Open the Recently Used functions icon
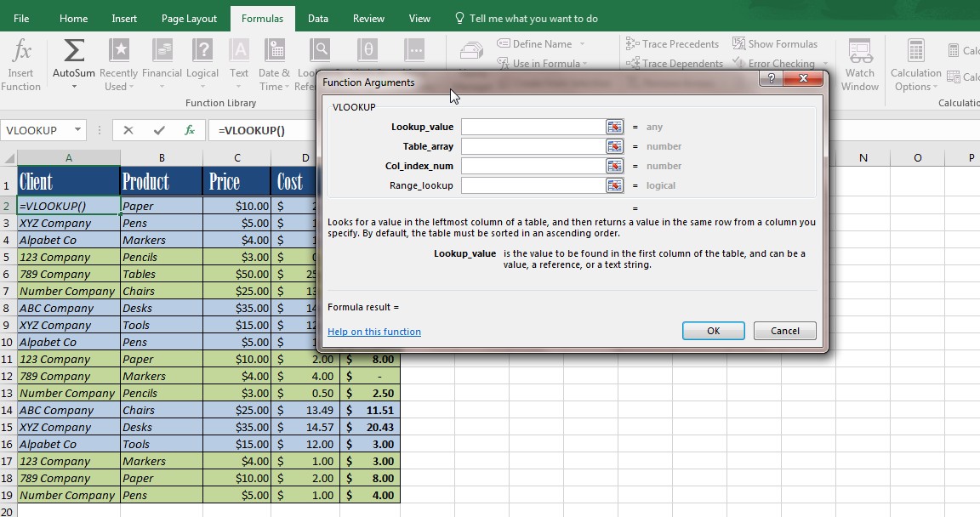The width and height of the screenshot is (980, 517). pos(119,50)
